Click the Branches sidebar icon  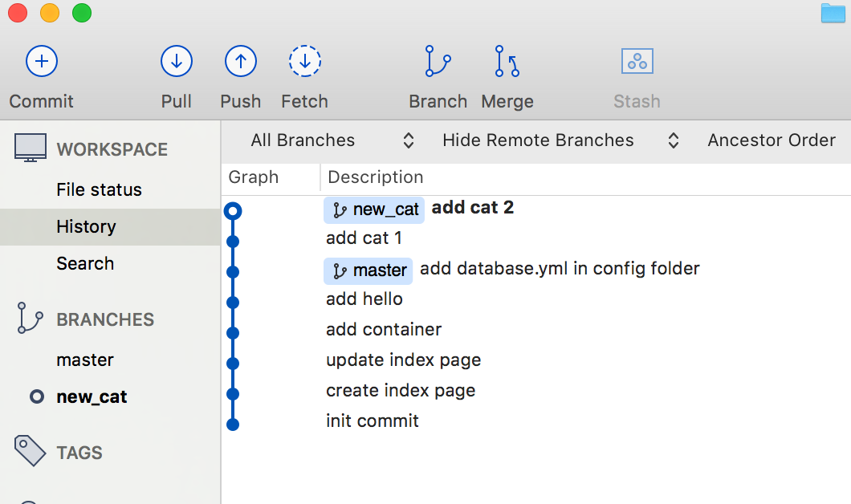tap(30, 318)
